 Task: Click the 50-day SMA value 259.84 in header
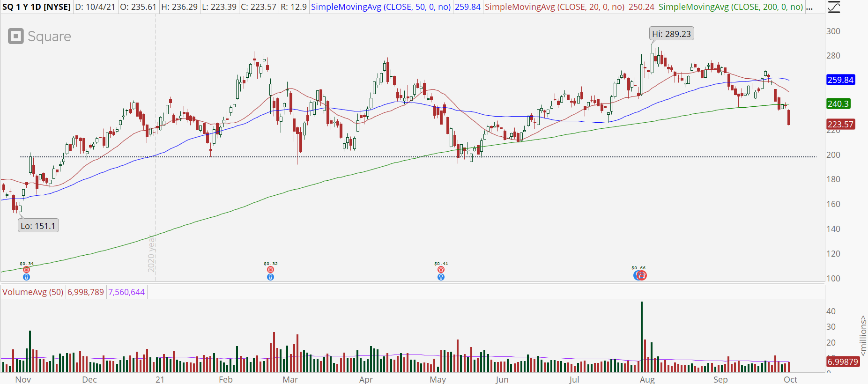467,7
